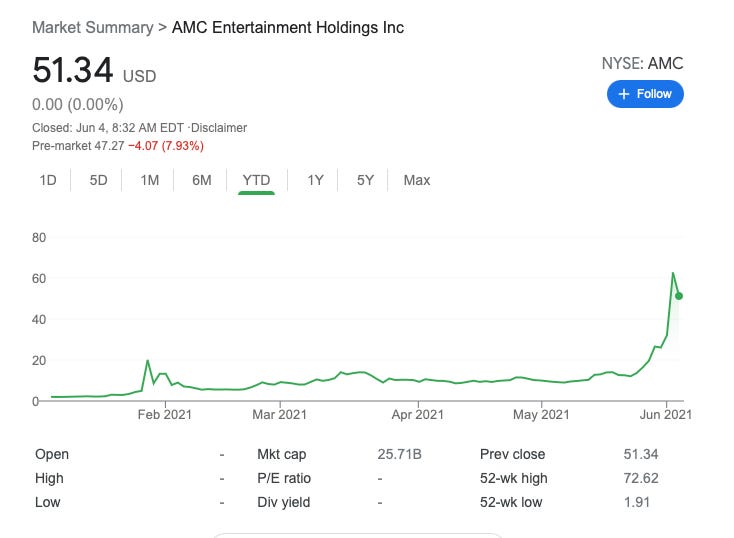
Task: Open the Disclaimer link
Action: pyautogui.click(x=219, y=128)
